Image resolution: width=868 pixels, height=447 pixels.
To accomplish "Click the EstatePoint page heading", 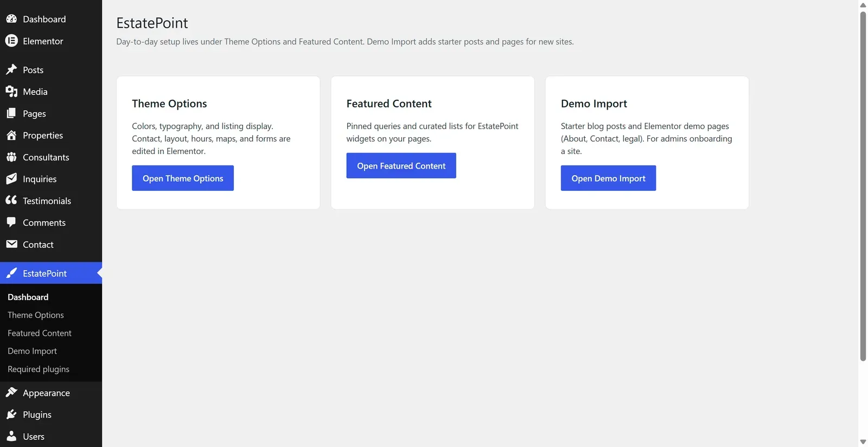I will click(x=152, y=23).
